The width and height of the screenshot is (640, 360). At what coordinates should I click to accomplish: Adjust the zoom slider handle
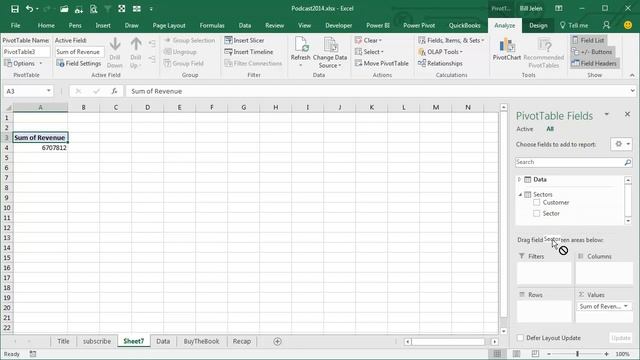click(577, 354)
